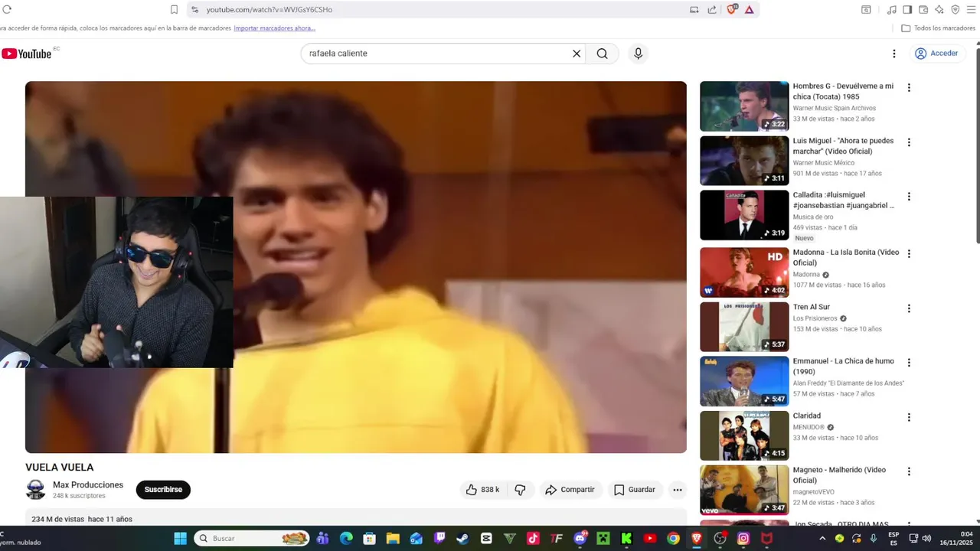Dislike the video
The height and width of the screenshot is (551, 980).
[521, 490]
